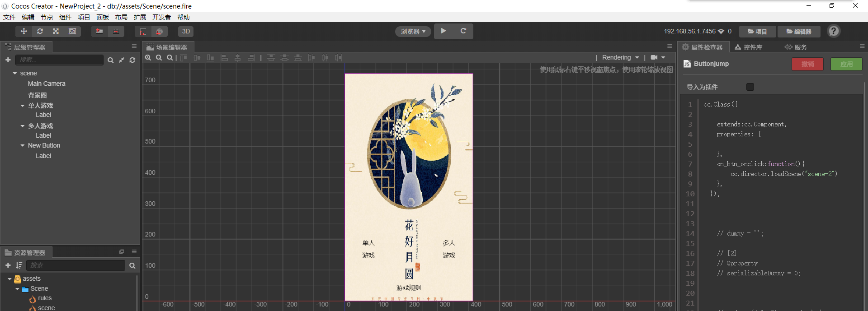Focus the 资源管理器 search field
Screen dimensions: 868x311
coord(75,265)
